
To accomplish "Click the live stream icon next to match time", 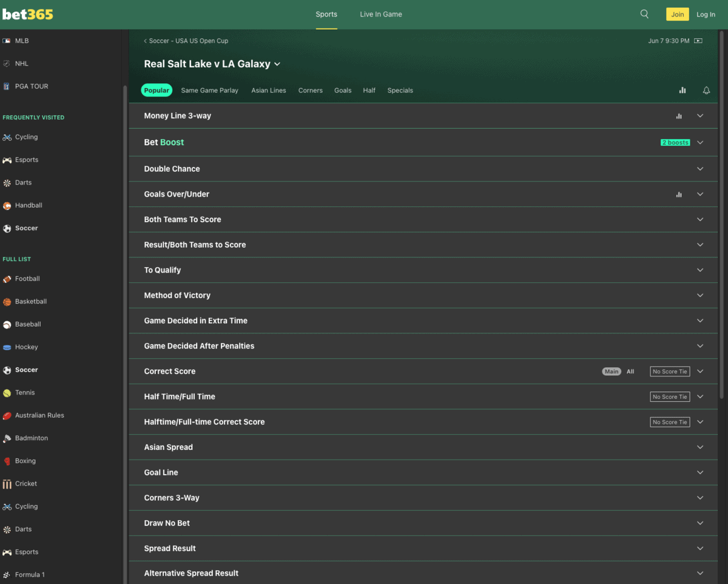I will [x=698, y=41].
